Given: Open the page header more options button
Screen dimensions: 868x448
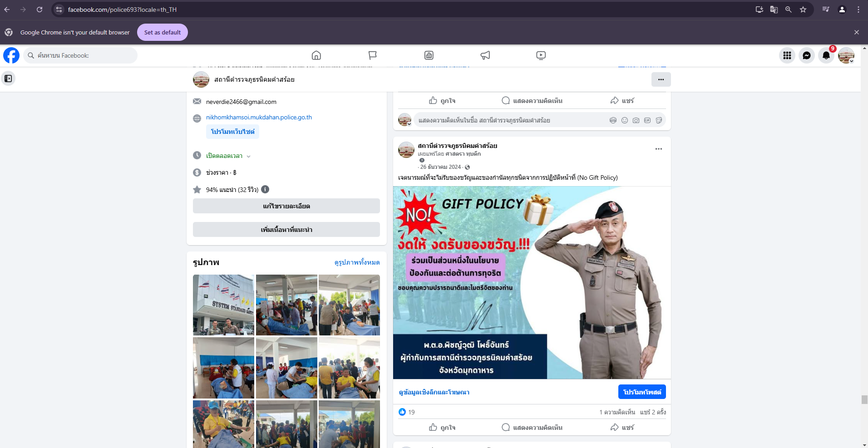Looking at the screenshot, I should [x=661, y=79].
